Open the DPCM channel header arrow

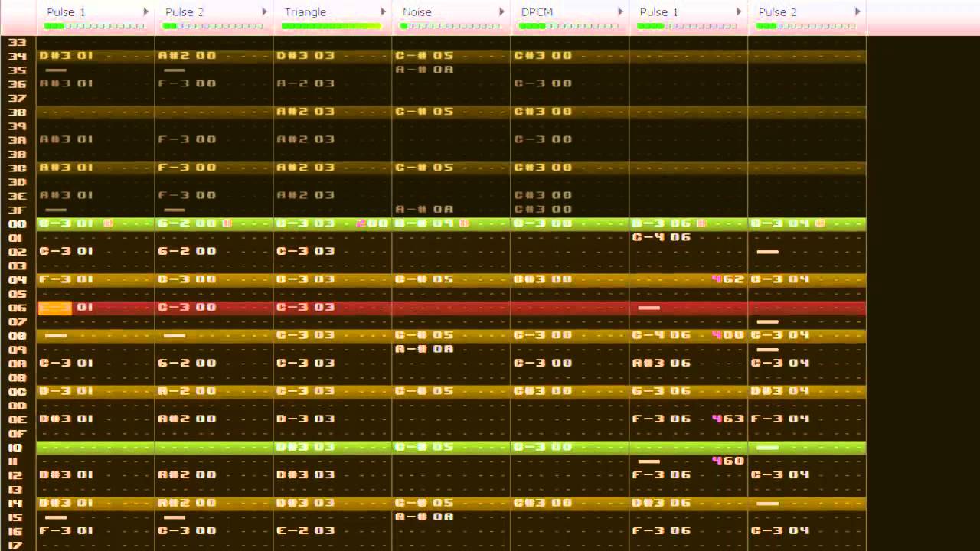coord(621,11)
